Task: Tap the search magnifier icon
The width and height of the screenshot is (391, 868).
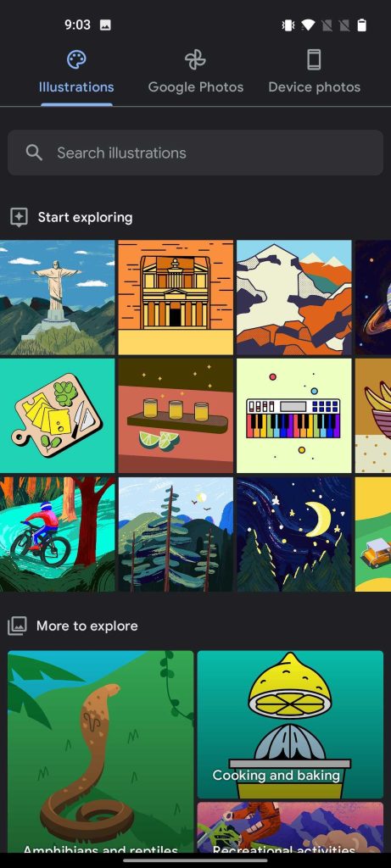Action: coord(34,153)
